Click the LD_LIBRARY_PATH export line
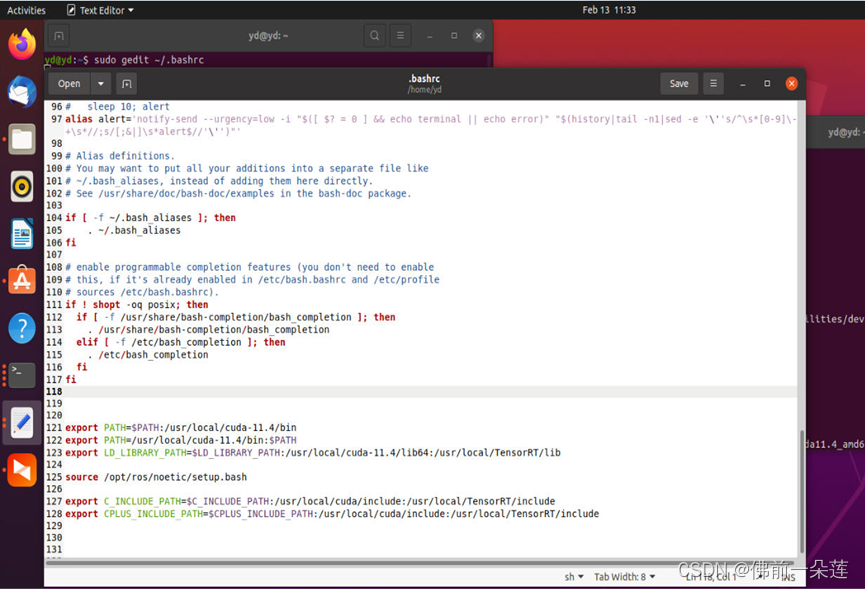Viewport: 865px width, 589px height. click(313, 453)
